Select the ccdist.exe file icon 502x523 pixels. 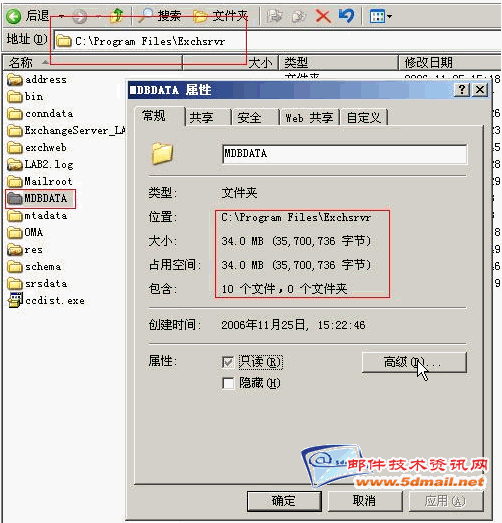click(x=15, y=300)
